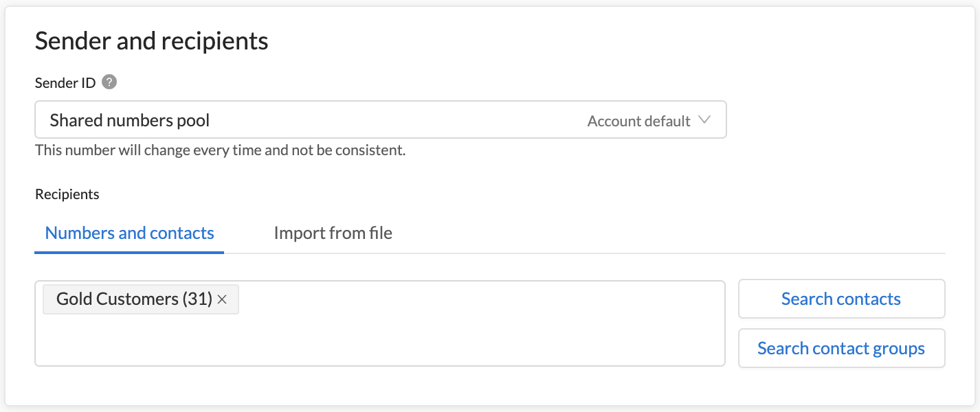Click the Sender ID field label

click(65, 82)
